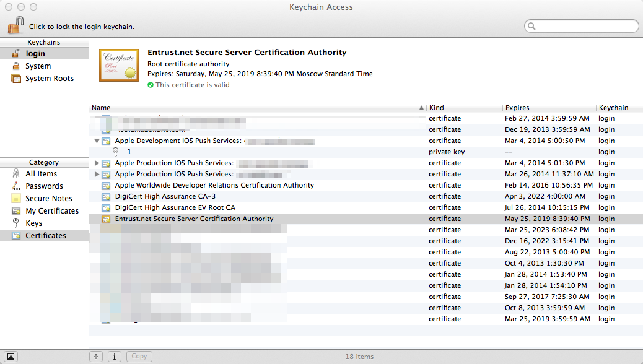The image size is (643, 364).
Task: Toggle the keychains sidebar view button
Action: tap(11, 356)
